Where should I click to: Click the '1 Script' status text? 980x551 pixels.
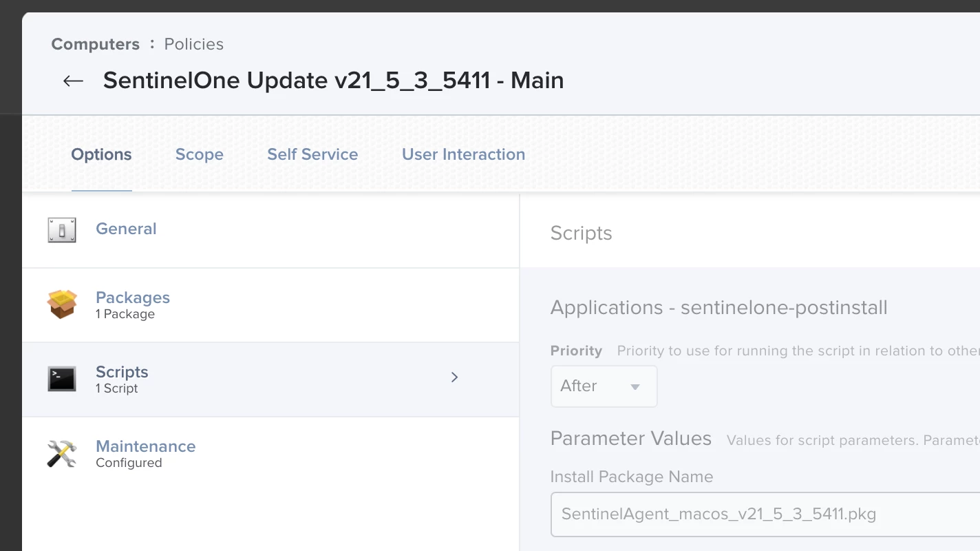(x=117, y=388)
